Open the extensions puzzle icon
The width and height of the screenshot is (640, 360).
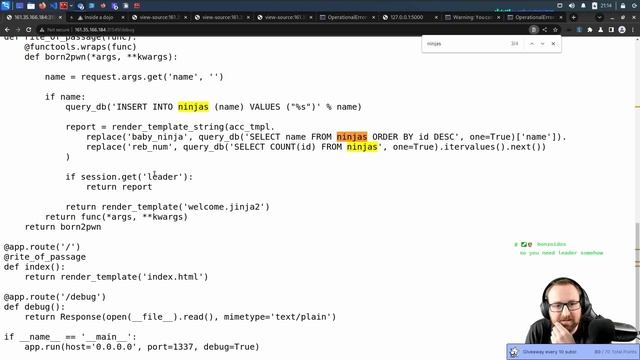(x=590, y=30)
